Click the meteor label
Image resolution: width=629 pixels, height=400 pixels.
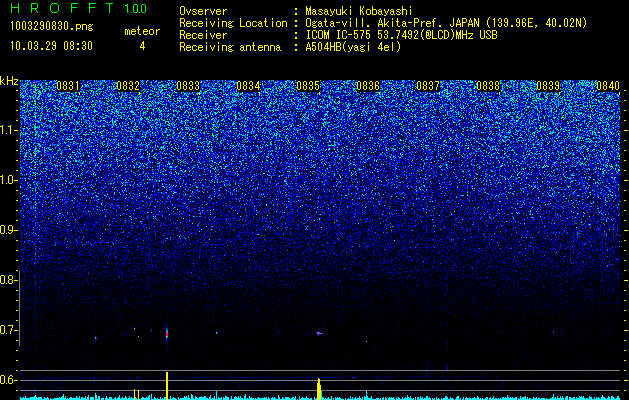[142, 31]
